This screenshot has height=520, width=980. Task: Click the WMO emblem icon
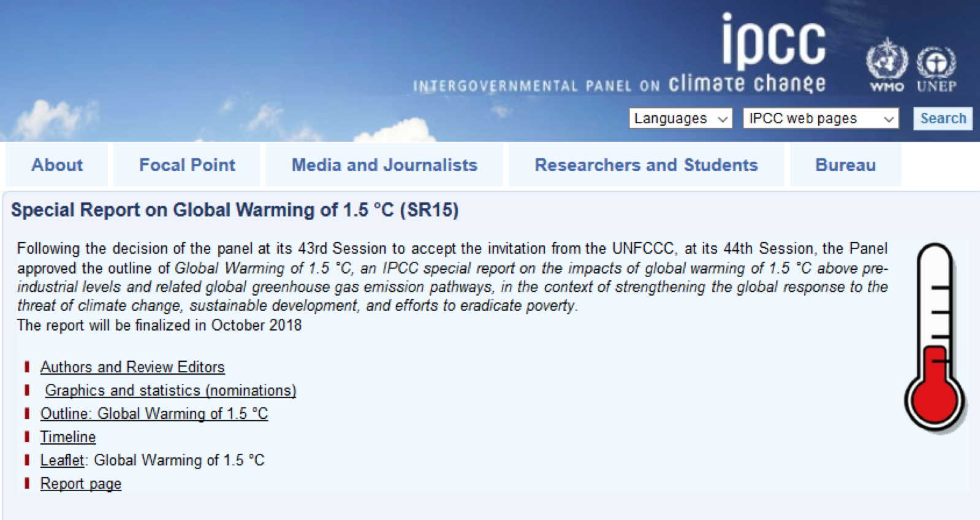pyautogui.click(x=886, y=60)
